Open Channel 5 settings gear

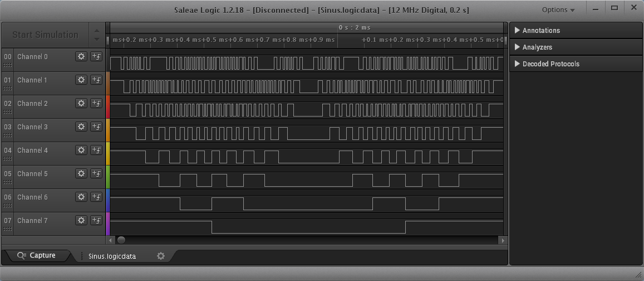[x=81, y=173]
